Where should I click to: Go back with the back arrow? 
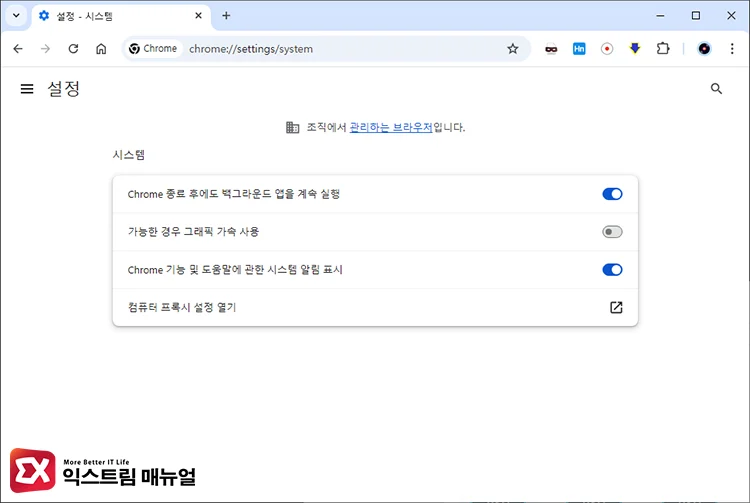(x=18, y=49)
